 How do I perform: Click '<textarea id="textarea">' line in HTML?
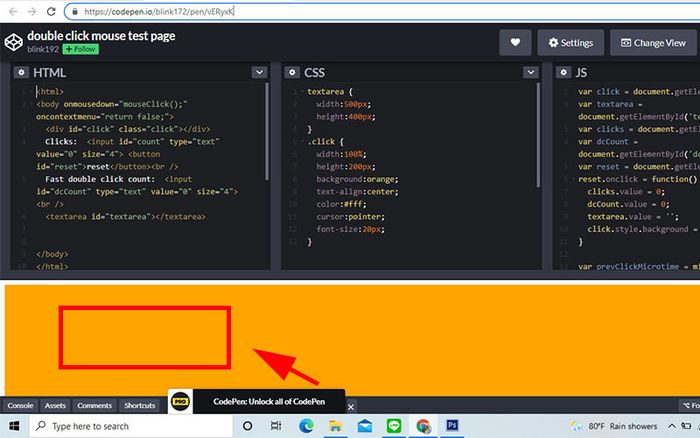pyautogui.click(x=125, y=217)
